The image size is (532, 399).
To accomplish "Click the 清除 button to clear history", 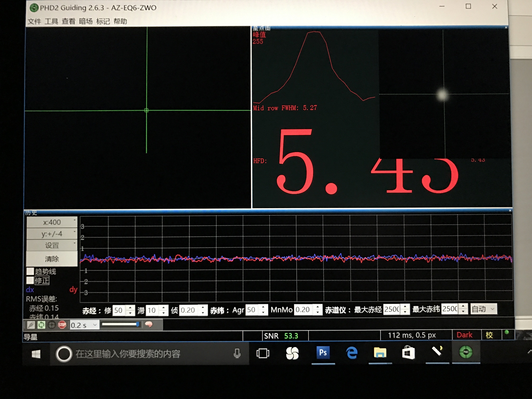I will 52,259.
